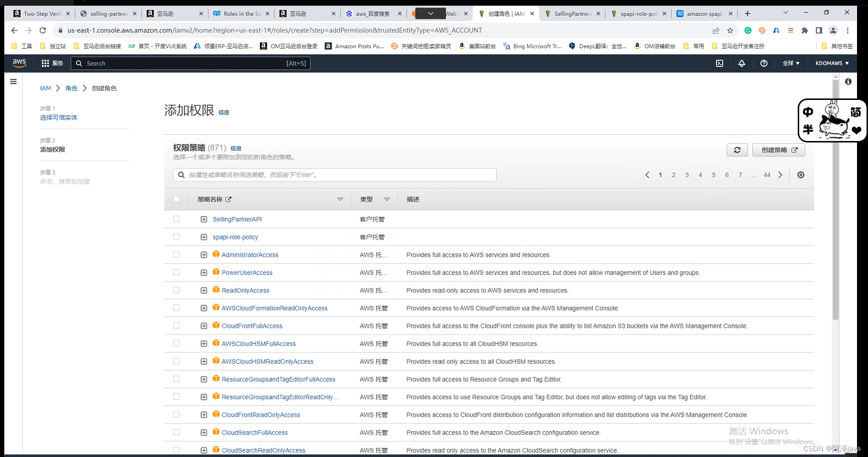Screen dimensions: 868x457
Task: Check the SellingPartnerAPI policy
Action: pos(176,219)
